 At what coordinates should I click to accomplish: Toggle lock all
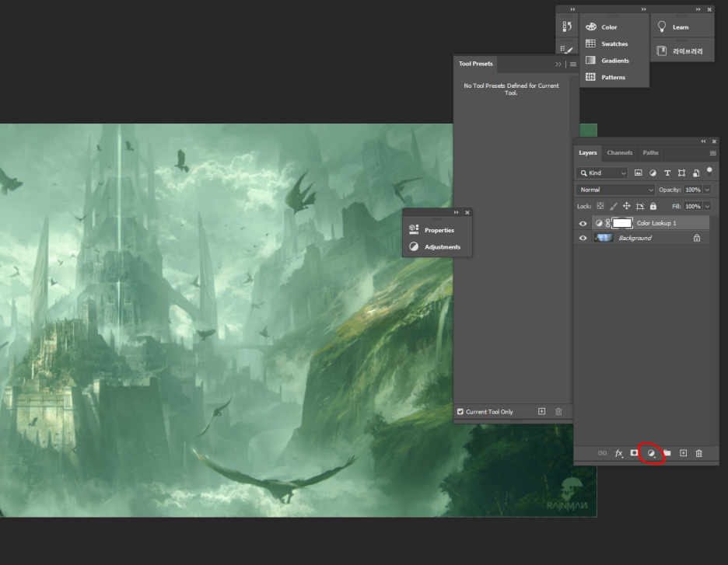(653, 206)
